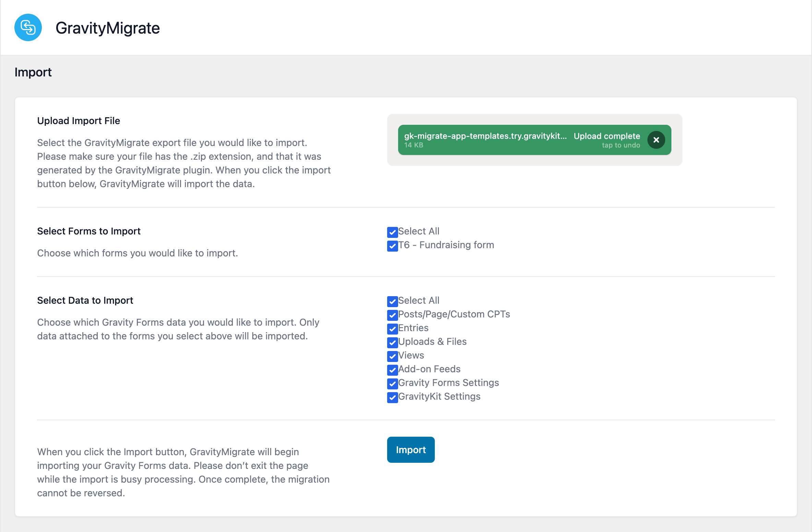Click the Import button
Viewport: 812px width, 532px height.
pos(410,449)
